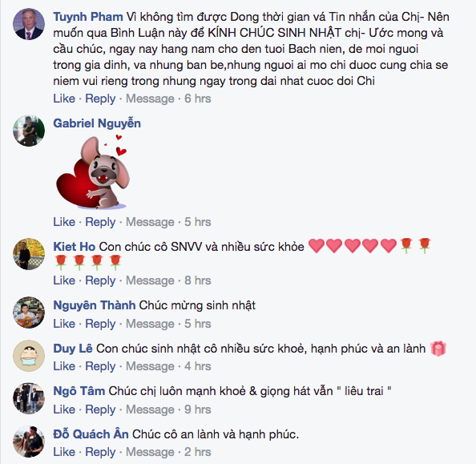Like Tuynh Pham's birthday comment

pyautogui.click(x=64, y=99)
